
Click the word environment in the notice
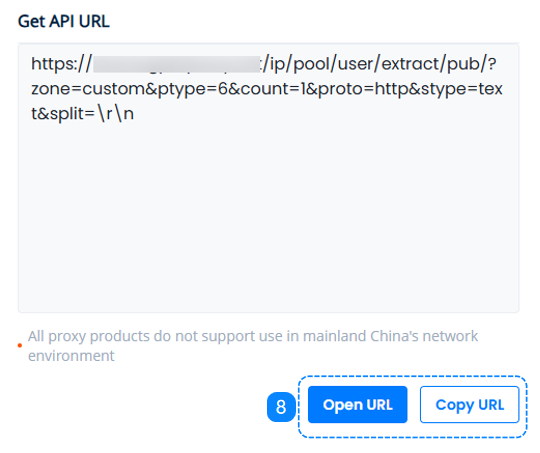[71, 356]
